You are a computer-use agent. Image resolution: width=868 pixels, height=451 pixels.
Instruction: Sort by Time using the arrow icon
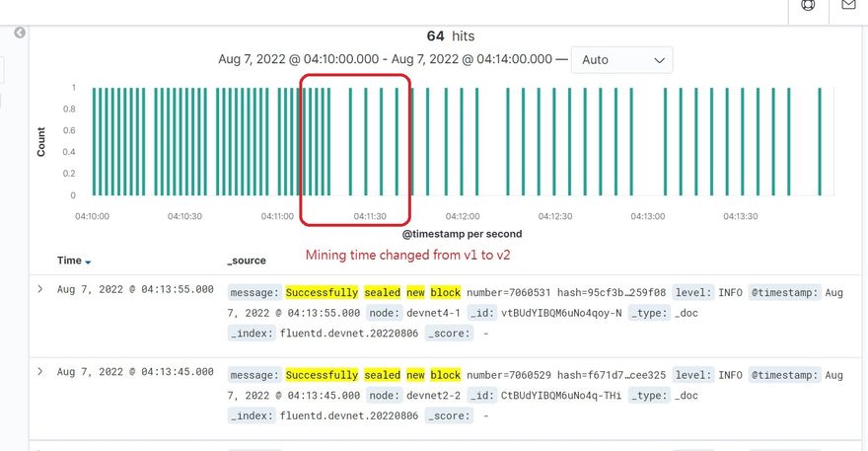(x=88, y=262)
